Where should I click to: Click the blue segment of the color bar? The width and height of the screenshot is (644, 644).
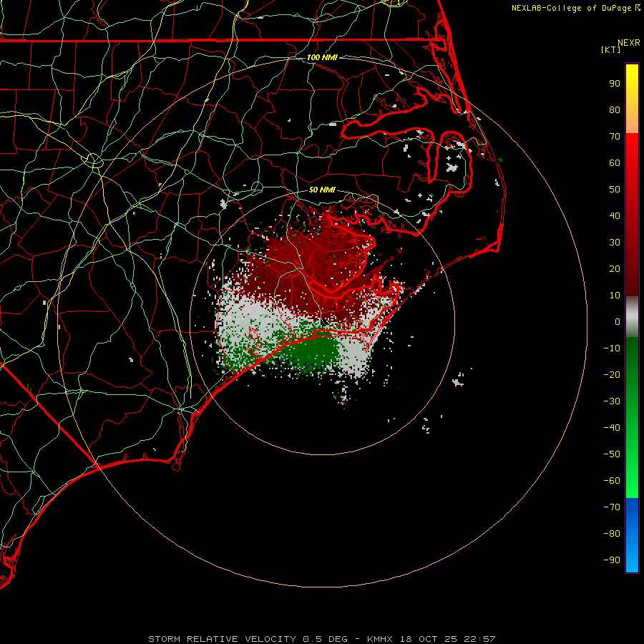point(632,535)
